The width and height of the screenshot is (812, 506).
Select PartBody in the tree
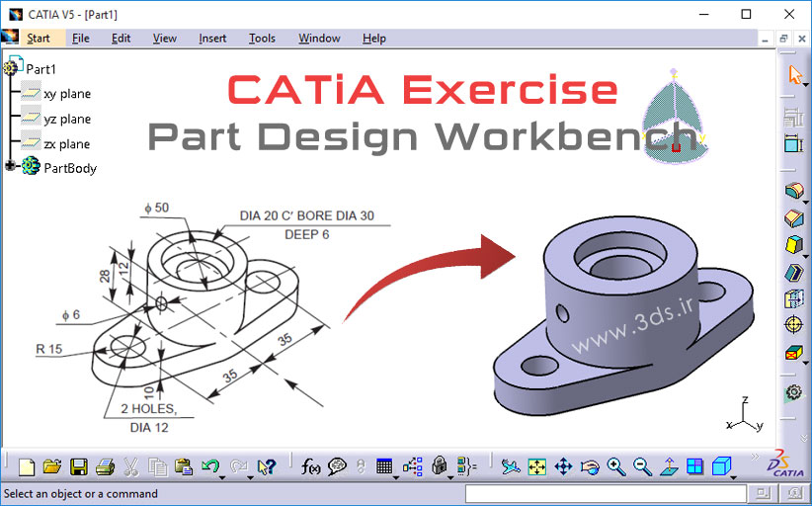pos(70,168)
